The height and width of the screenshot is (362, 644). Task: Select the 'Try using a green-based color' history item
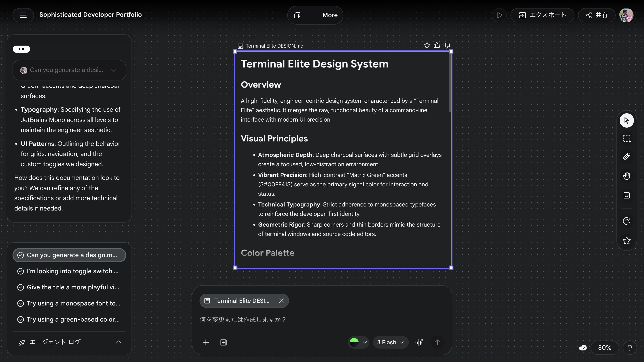pos(69,319)
